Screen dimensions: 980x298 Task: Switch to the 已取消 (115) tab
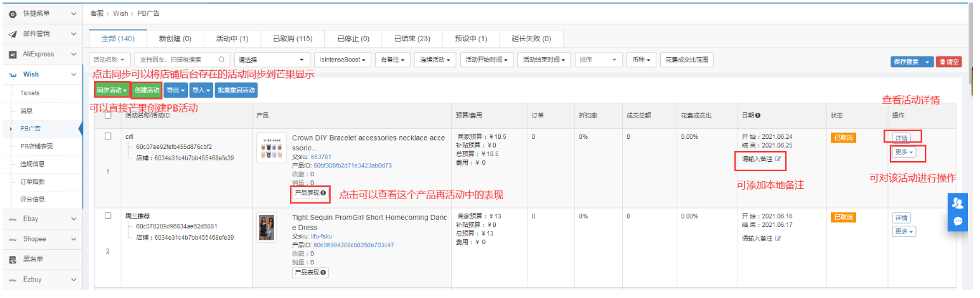[293, 39]
